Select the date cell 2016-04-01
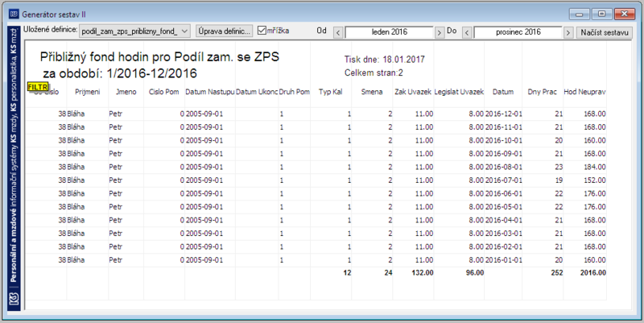644x323 pixels. tap(504, 220)
